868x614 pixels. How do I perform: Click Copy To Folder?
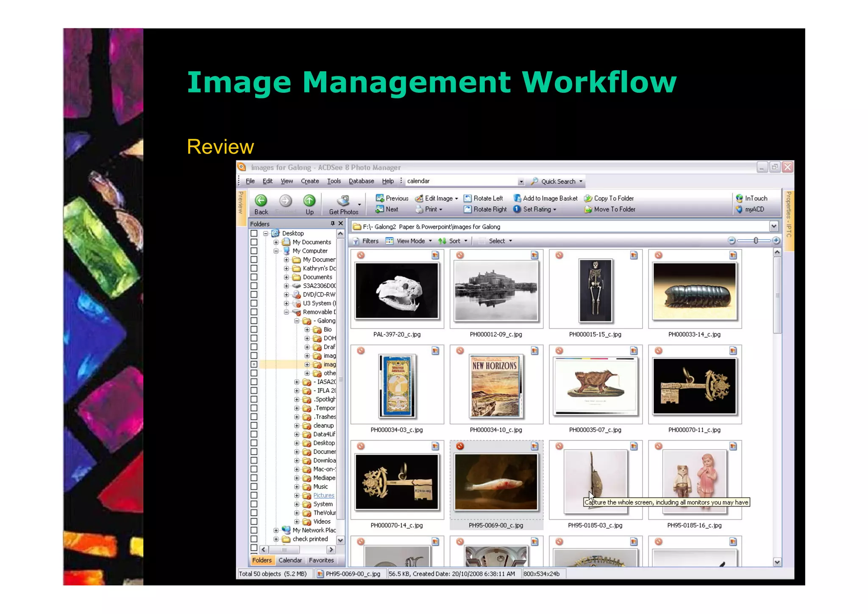coord(609,198)
